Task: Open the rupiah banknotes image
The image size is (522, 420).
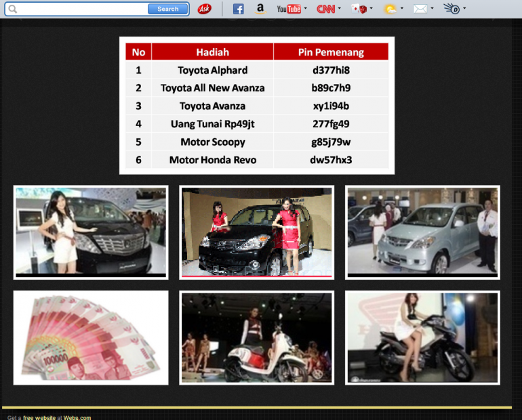Action: pyautogui.click(x=91, y=338)
